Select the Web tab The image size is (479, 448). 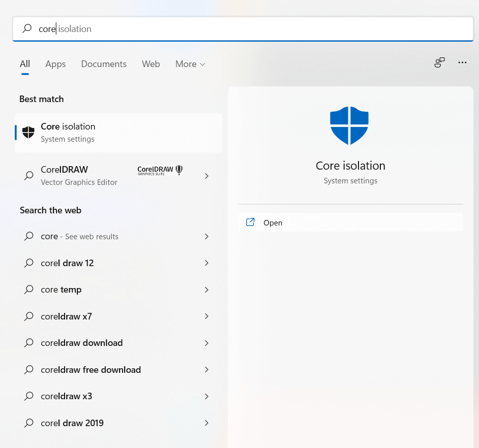point(151,64)
